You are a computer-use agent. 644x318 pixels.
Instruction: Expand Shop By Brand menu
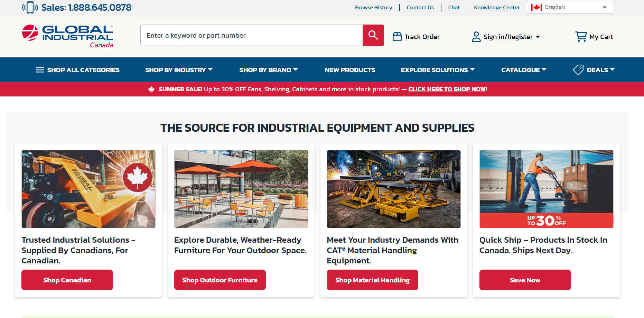(x=269, y=70)
